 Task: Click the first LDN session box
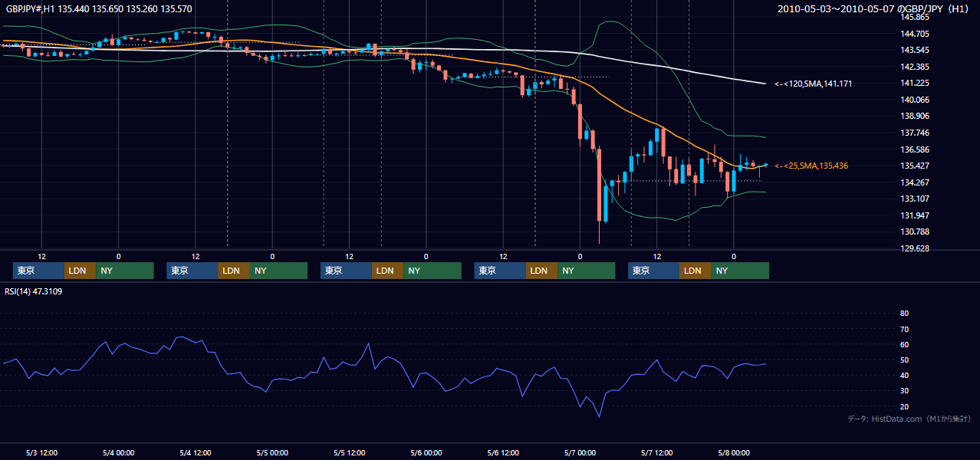pyautogui.click(x=81, y=271)
